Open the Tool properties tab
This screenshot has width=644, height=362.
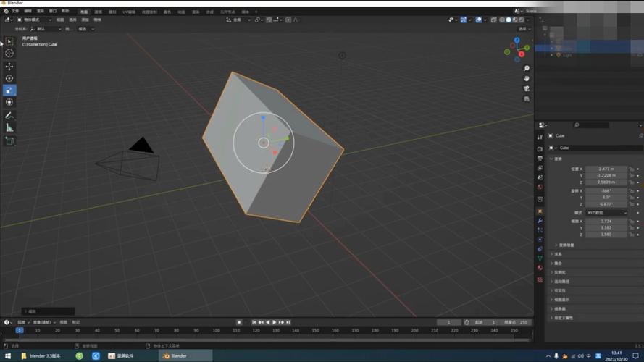[x=540, y=137]
